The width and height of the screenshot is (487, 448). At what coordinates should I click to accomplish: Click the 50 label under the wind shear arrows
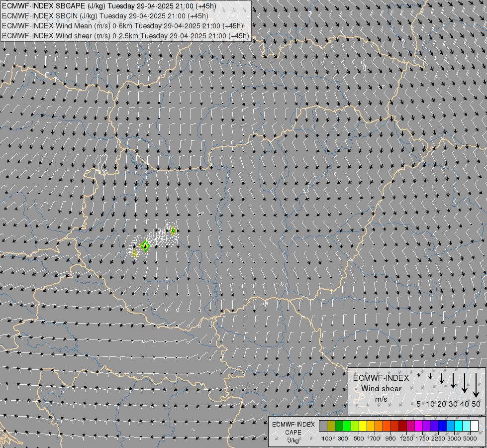[476, 404]
